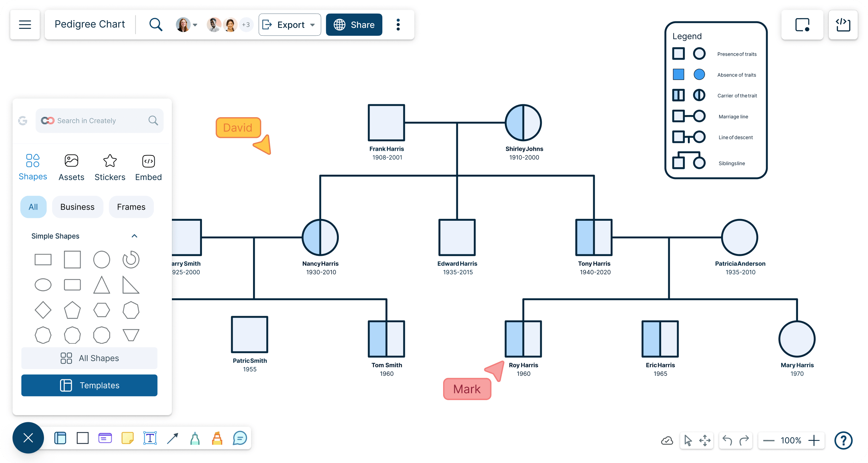Image resolution: width=868 pixels, height=463 pixels.
Task: Switch to the Stickers tab
Action: pos(110,167)
